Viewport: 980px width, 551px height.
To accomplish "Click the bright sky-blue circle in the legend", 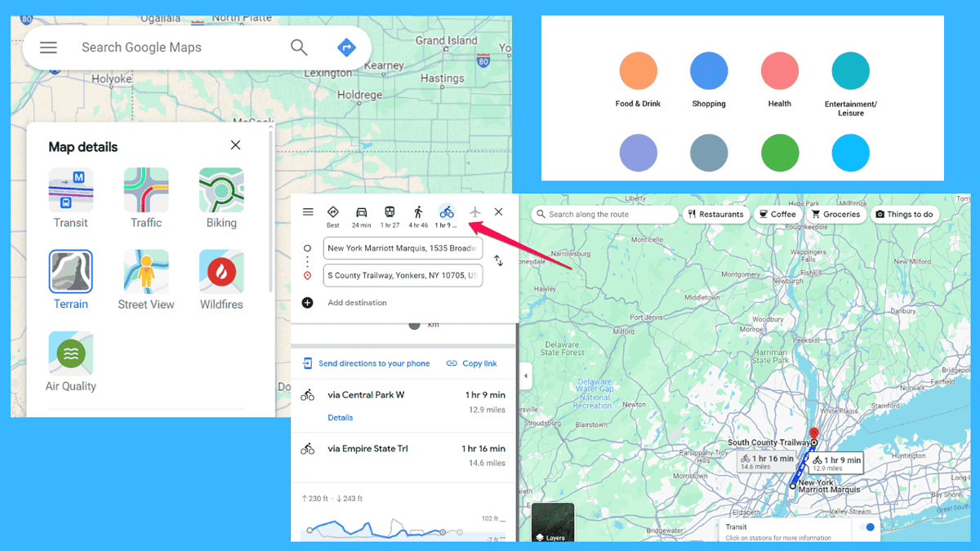I will (851, 153).
